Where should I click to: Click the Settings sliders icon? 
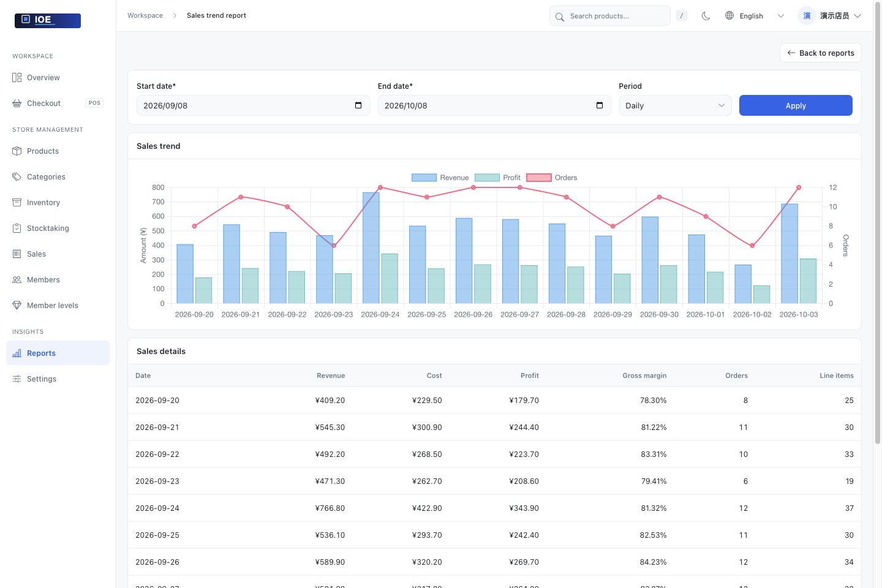pyautogui.click(x=17, y=379)
